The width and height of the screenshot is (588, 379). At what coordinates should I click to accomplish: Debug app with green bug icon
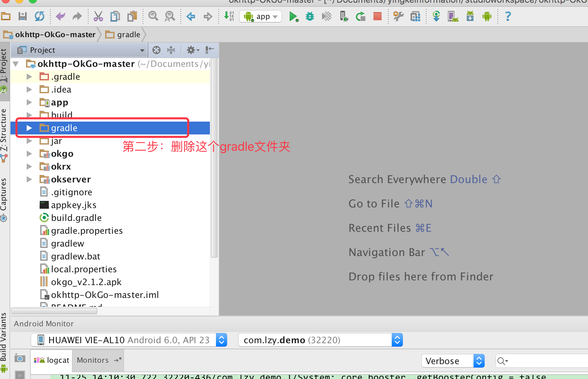[x=310, y=16]
